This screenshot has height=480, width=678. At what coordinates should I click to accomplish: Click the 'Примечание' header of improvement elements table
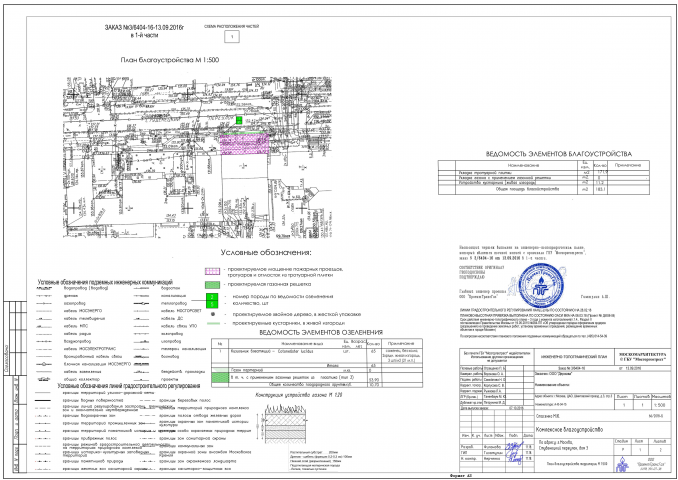click(627, 165)
